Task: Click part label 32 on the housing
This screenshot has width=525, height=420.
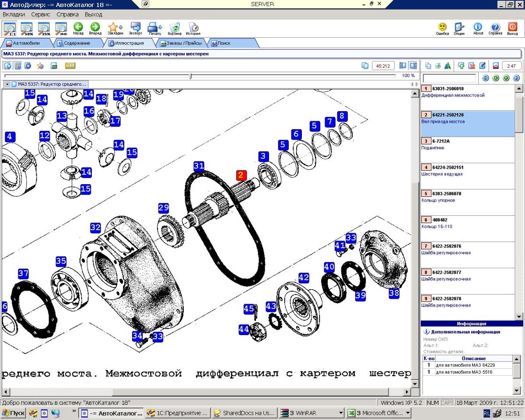Action: click(x=95, y=227)
